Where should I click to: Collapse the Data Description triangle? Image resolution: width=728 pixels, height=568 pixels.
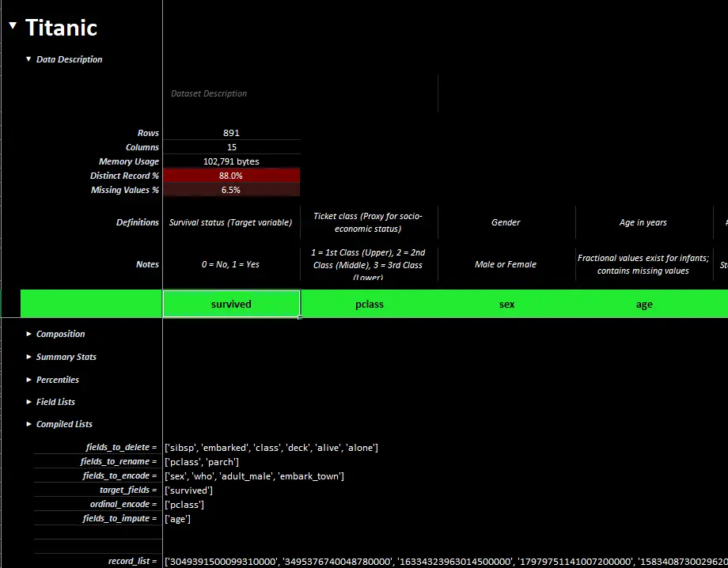tap(28, 59)
